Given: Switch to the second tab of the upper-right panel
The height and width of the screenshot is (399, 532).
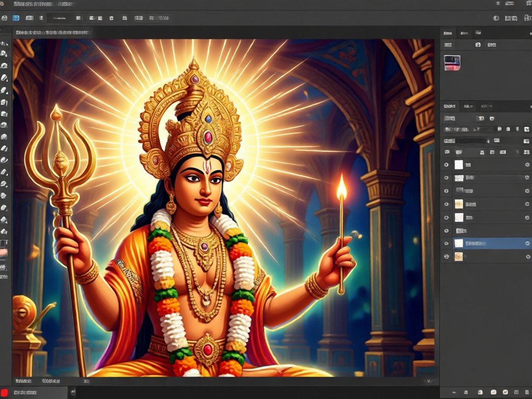Looking at the screenshot, I should tap(464, 33).
